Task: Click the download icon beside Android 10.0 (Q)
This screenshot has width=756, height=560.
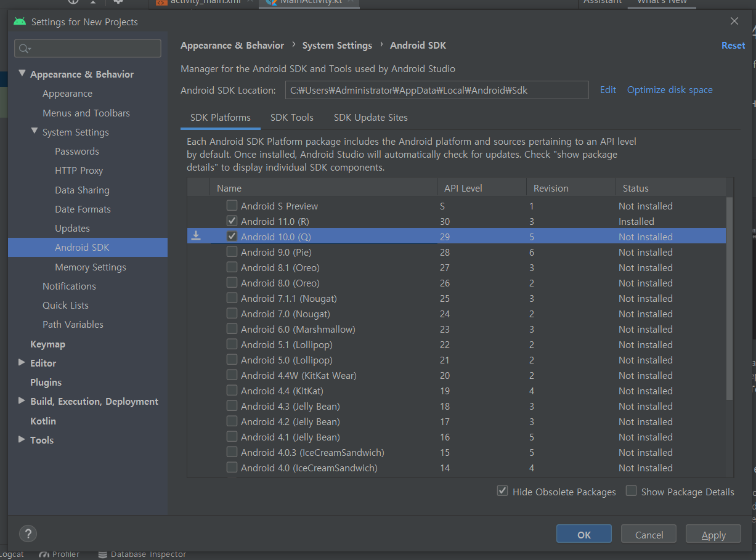Action: (196, 236)
